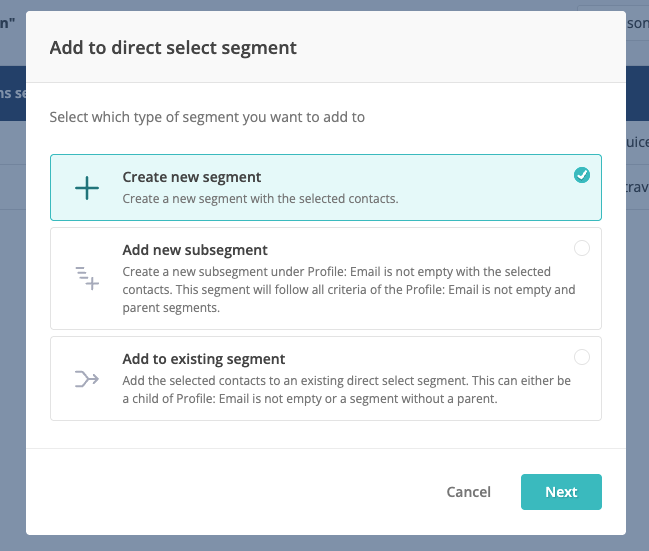Click the description 'Add the selected contacts to an existing'

(x=346, y=390)
